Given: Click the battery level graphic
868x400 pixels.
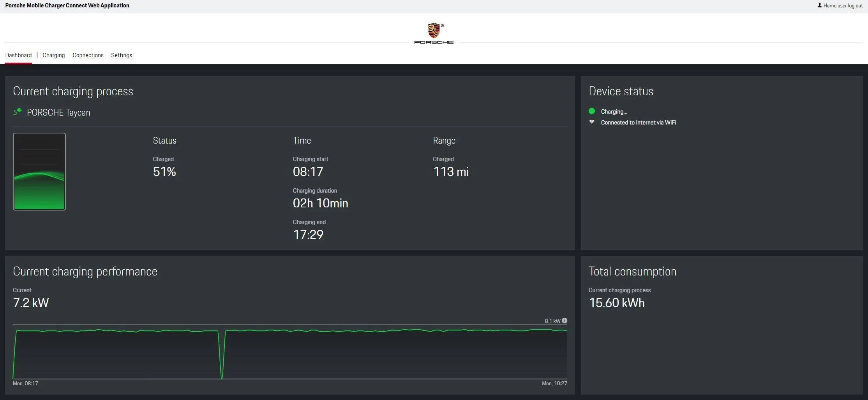Looking at the screenshot, I should [39, 172].
